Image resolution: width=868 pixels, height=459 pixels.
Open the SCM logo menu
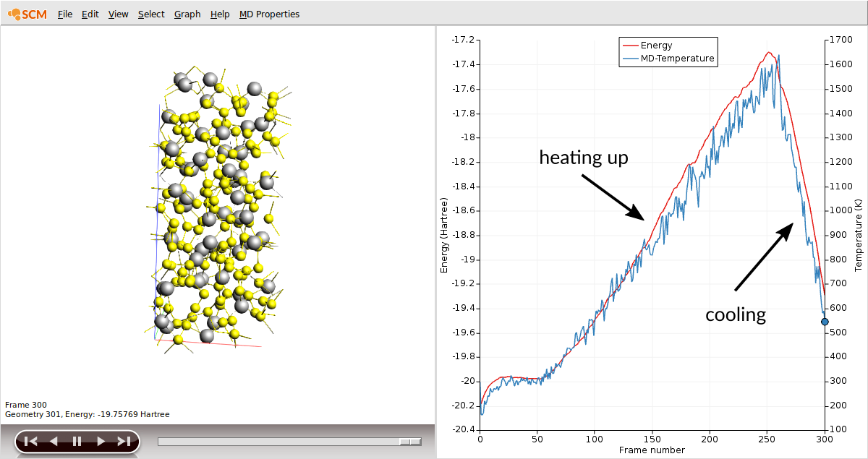tap(29, 14)
